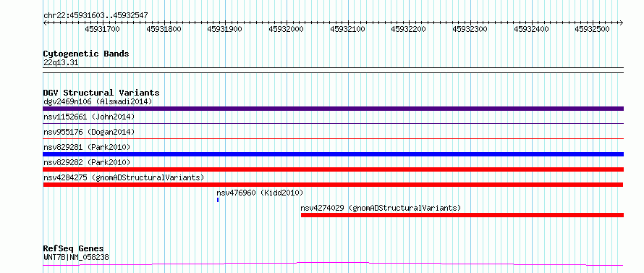
Task: Click label nsv829281 (Park2010)
Action: click(x=87, y=147)
